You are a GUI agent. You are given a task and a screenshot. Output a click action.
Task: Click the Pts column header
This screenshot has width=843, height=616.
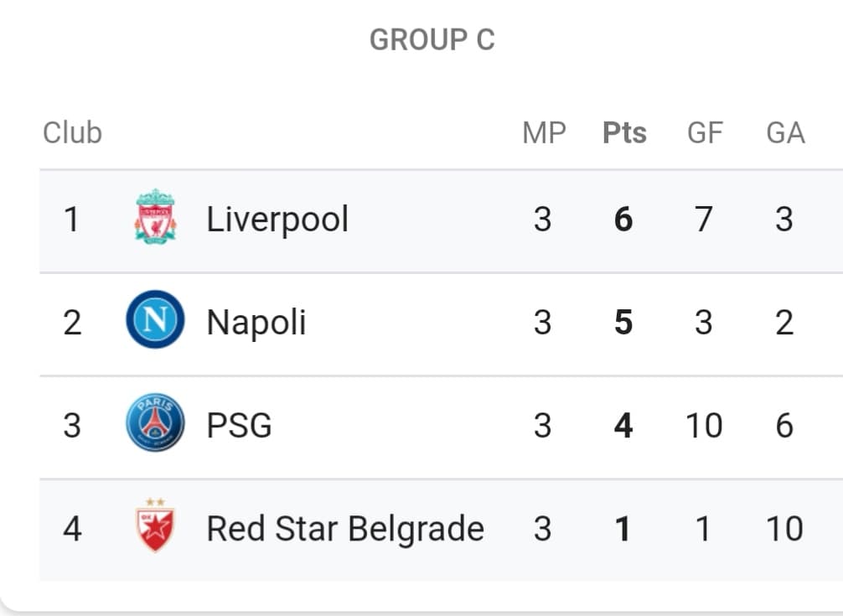(624, 132)
